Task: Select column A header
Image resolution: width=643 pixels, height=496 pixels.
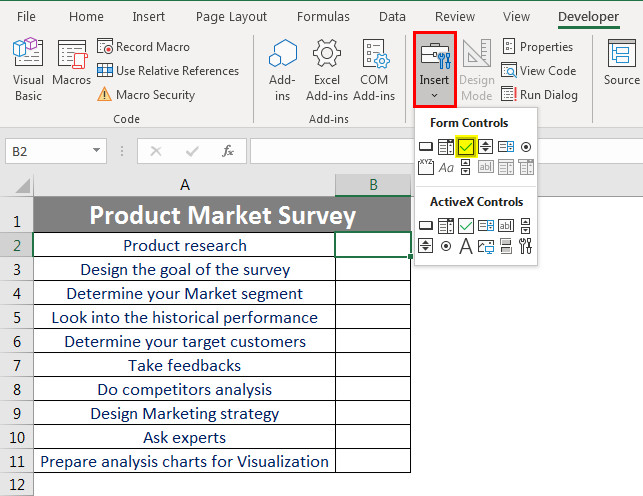Action: point(185,185)
